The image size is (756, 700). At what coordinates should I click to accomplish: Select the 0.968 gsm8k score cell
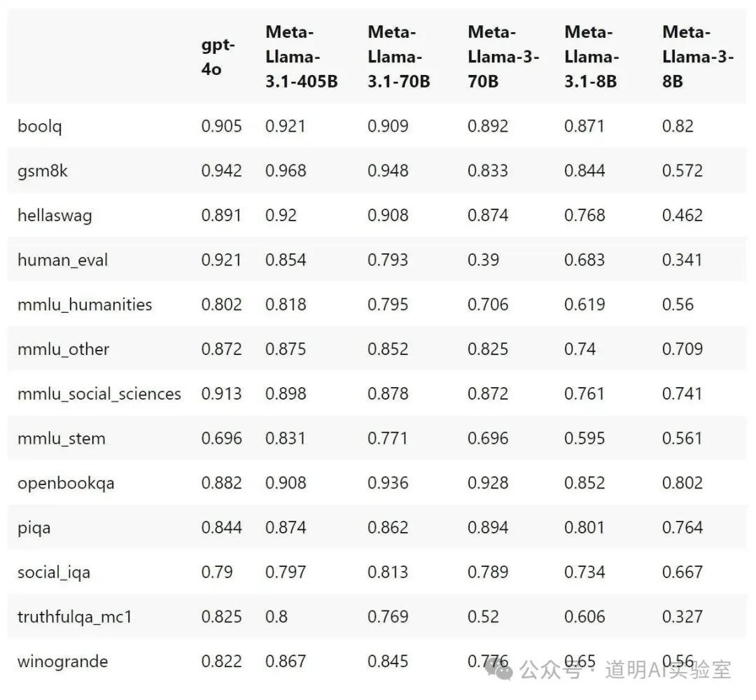pos(286,171)
